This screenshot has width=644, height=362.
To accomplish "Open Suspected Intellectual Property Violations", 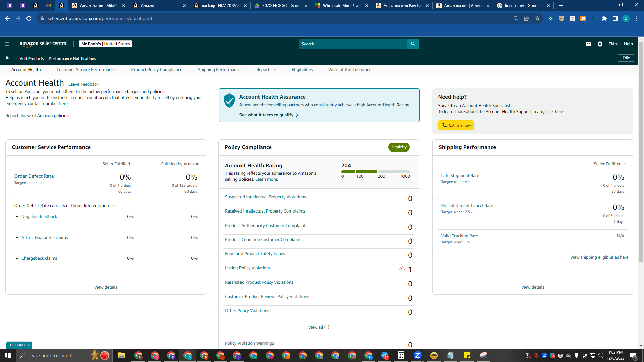I will (265, 197).
